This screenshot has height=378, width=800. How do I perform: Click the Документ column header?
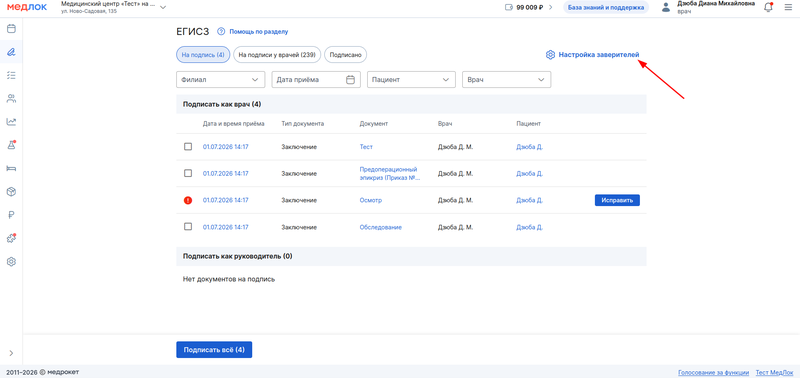point(373,123)
